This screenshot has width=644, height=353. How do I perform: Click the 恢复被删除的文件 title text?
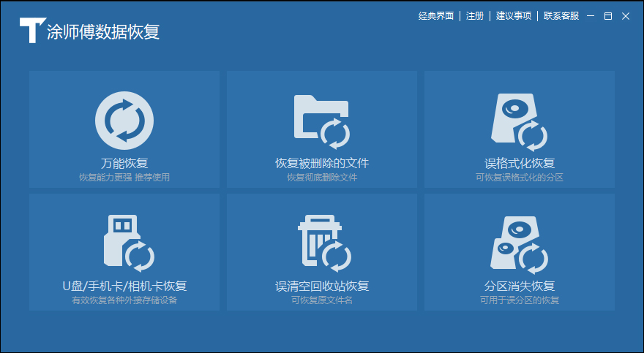(322, 163)
